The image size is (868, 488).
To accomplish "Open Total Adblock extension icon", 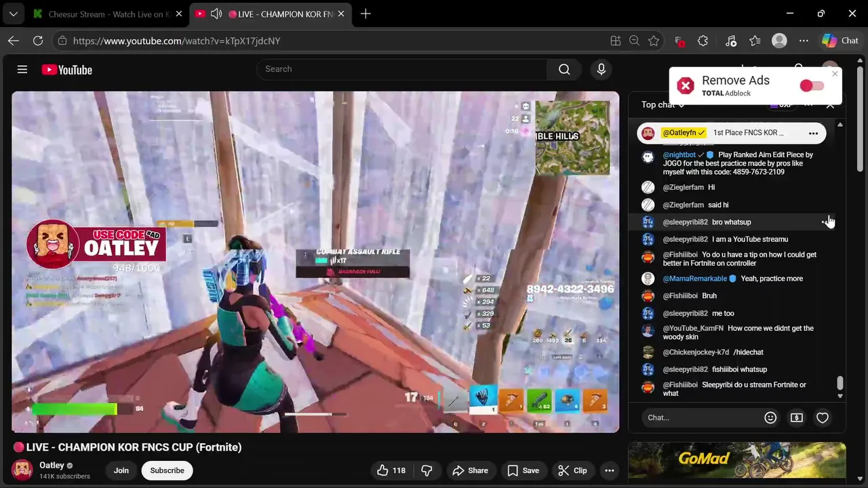I will [x=679, y=41].
